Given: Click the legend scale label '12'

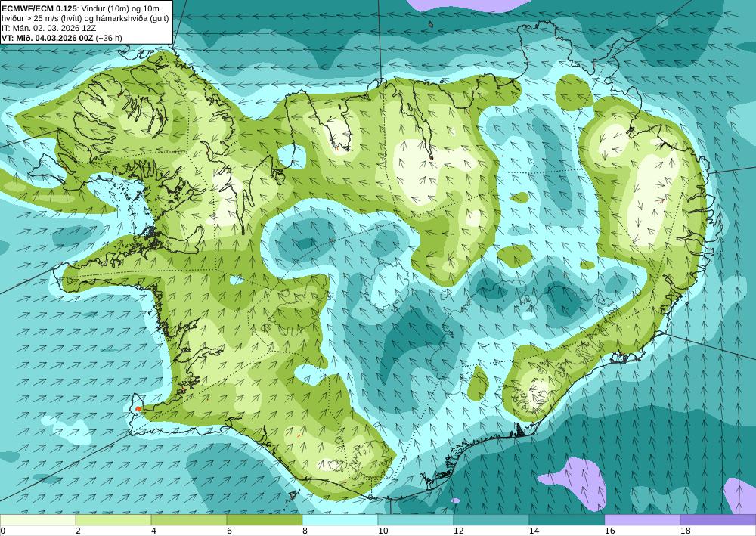Looking at the screenshot, I should (x=458, y=531).
